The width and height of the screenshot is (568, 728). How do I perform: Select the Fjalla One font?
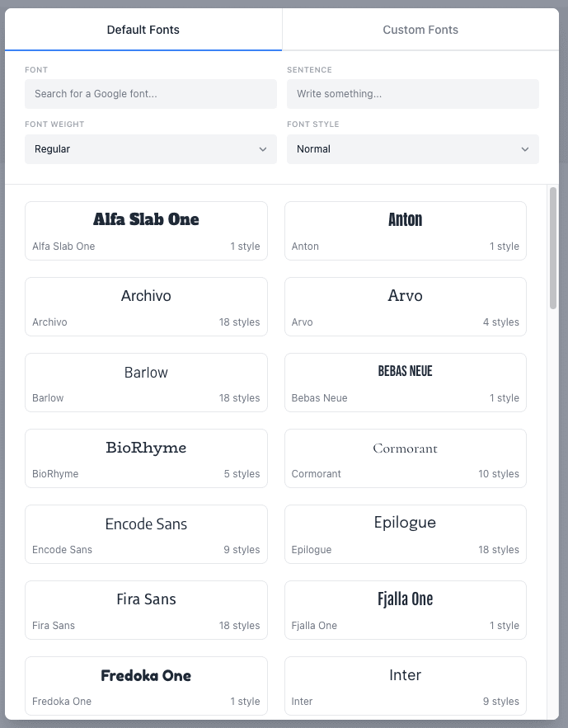point(406,609)
